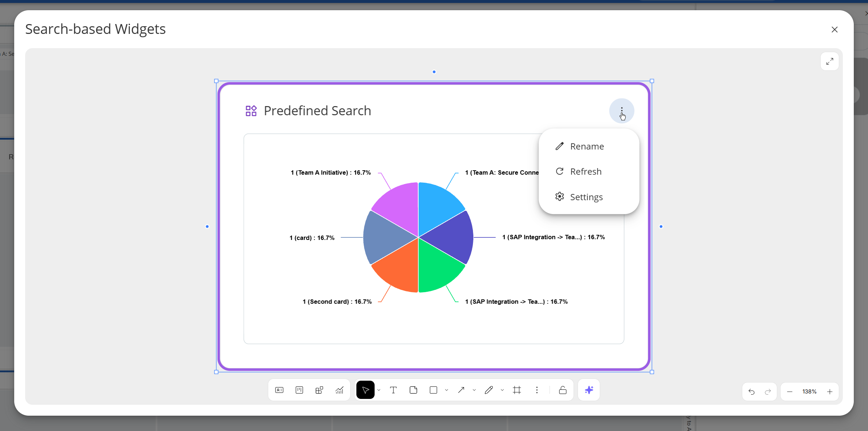Choose Rename from the widget menu
868x431 pixels.
coord(587,146)
